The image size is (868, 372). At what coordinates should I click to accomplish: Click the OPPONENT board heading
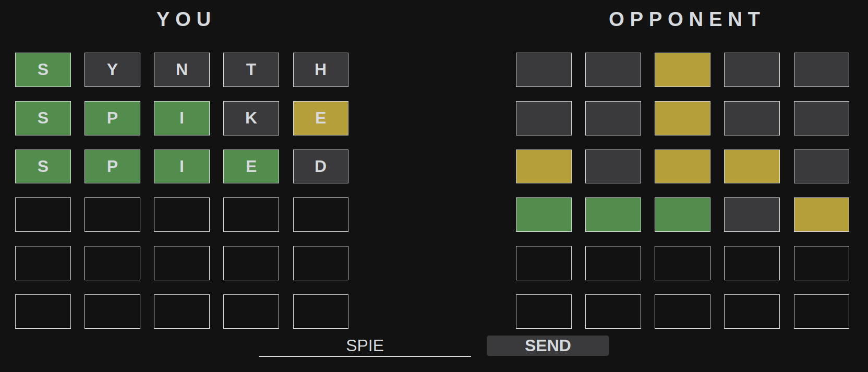pyautogui.click(x=685, y=19)
